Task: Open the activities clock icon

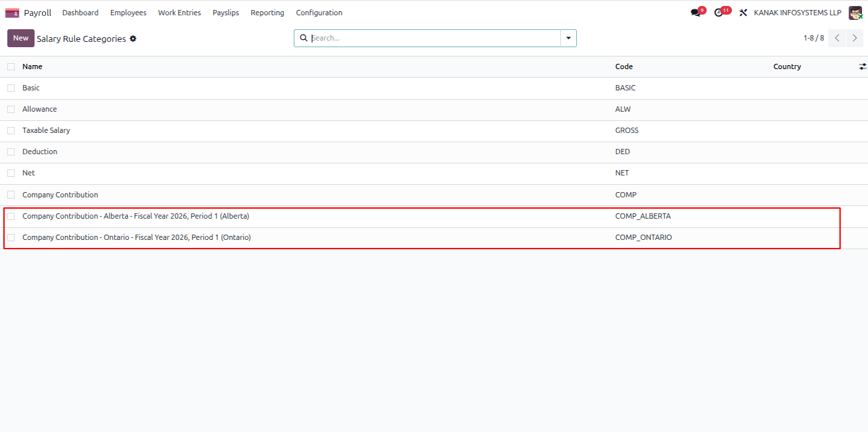Action: click(x=719, y=13)
